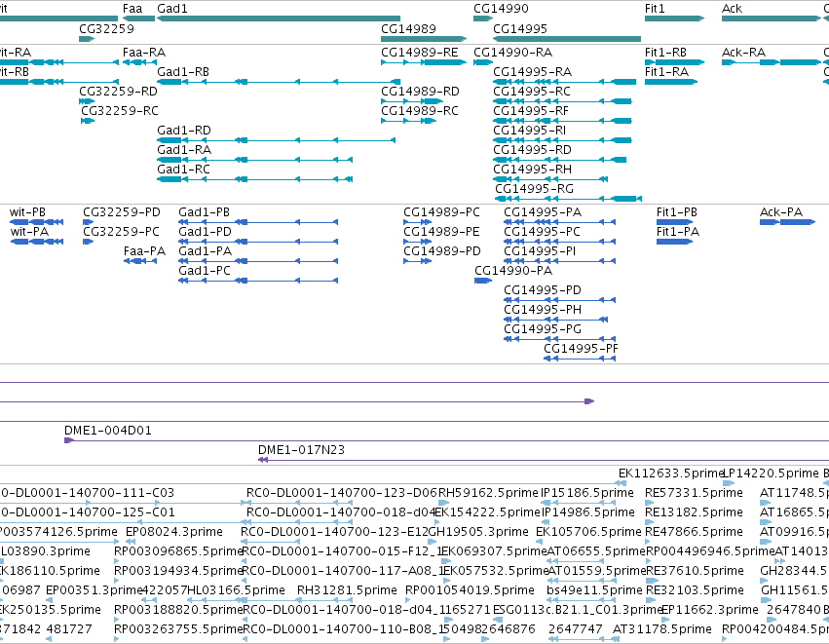Select the CG14990-RA transcript label
Image resolution: width=829 pixels, height=644 pixels.
pos(512,53)
